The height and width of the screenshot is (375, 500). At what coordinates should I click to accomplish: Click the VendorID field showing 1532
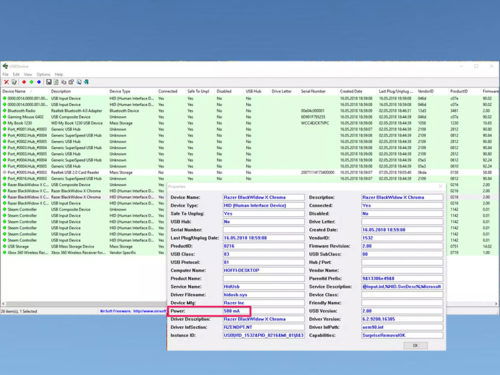(402, 238)
